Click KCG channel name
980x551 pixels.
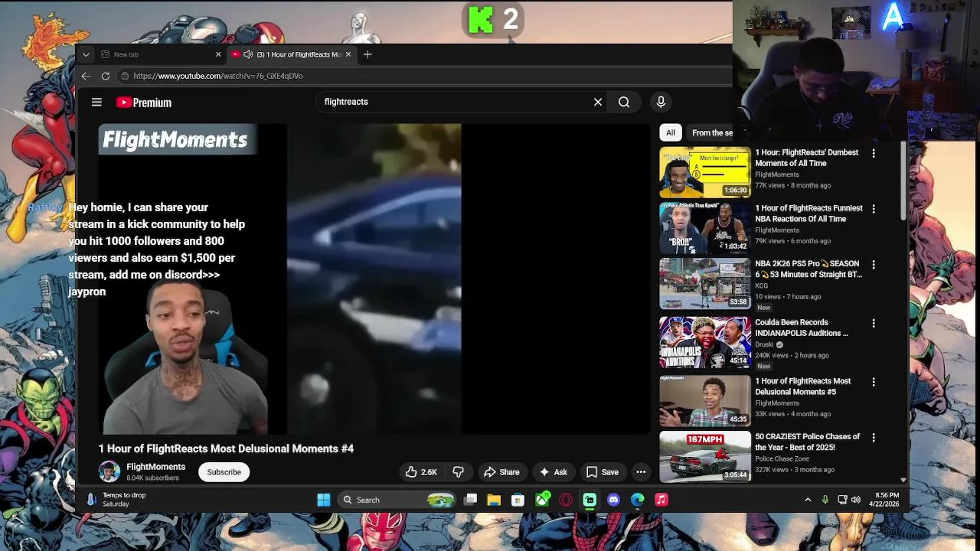tap(762, 285)
